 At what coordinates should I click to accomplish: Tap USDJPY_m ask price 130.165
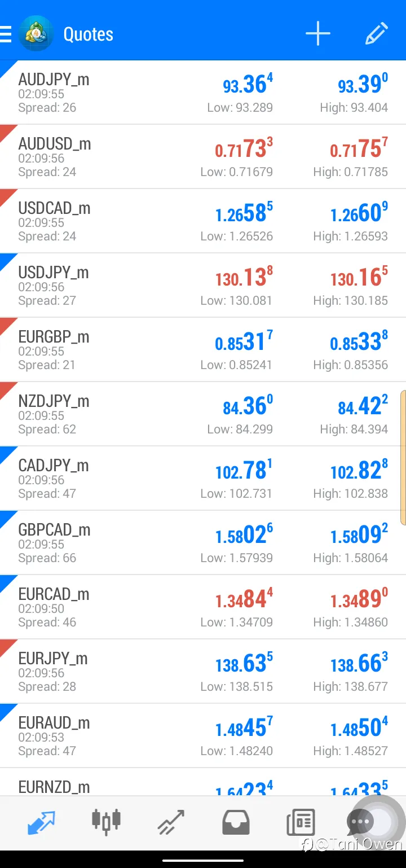point(359,278)
